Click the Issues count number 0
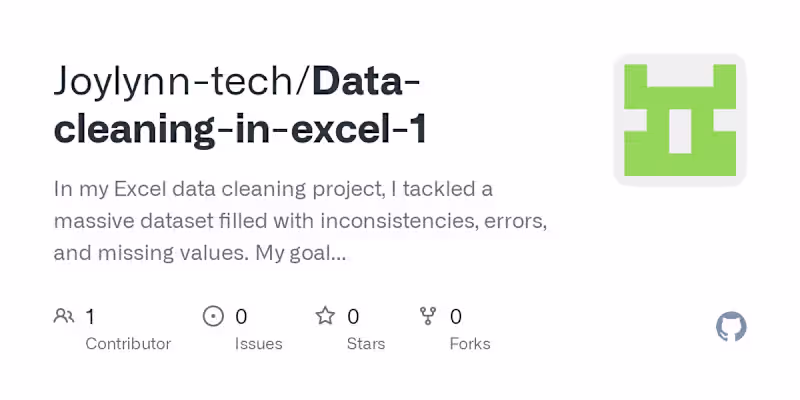Viewport: 800px width, 400px height. tap(241, 317)
